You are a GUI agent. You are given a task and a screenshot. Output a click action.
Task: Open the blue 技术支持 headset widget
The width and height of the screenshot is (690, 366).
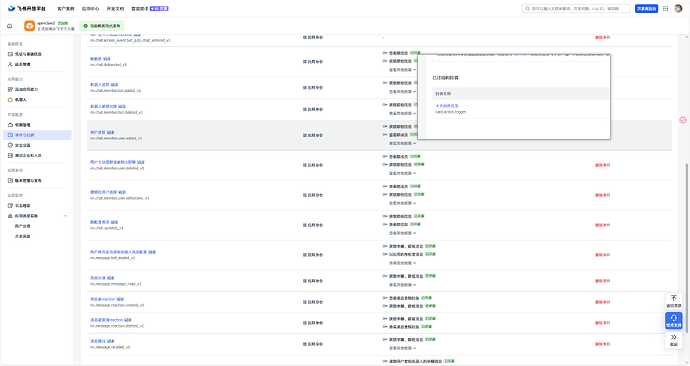pos(673,321)
